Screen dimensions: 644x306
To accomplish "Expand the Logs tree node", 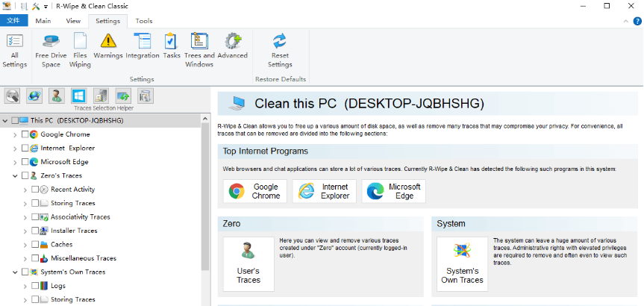I will (x=25, y=286).
